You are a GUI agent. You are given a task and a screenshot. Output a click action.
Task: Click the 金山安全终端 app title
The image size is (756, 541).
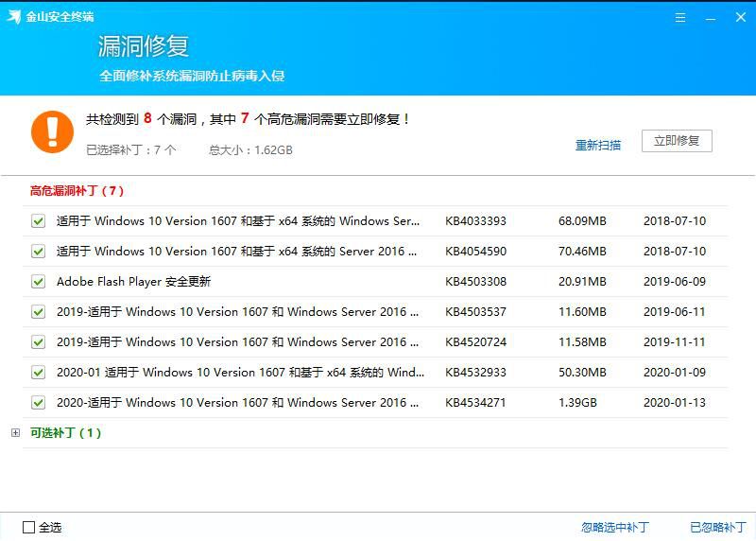60,17
